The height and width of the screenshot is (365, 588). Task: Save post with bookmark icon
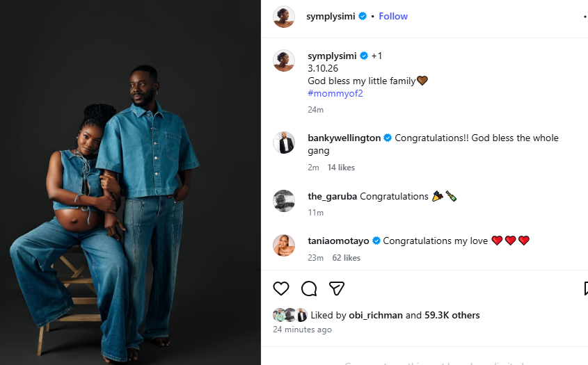click(585, 289)
